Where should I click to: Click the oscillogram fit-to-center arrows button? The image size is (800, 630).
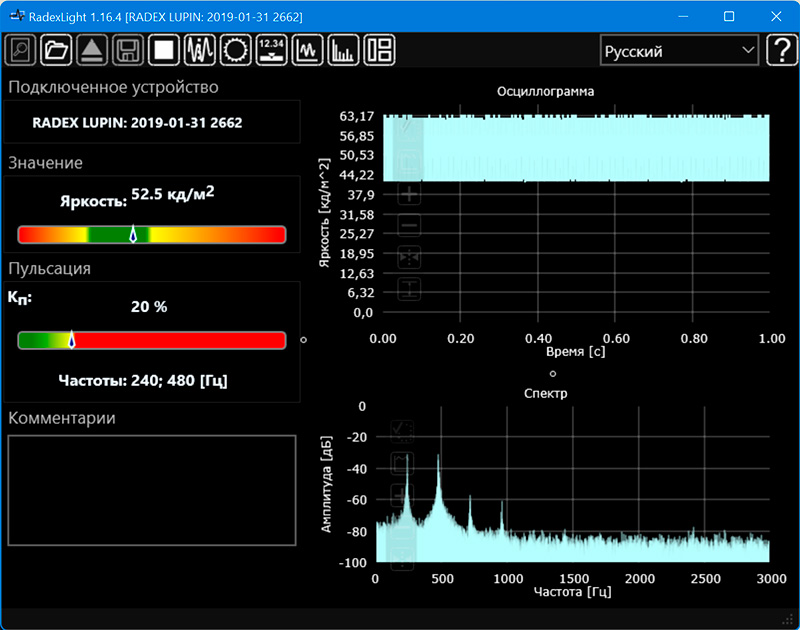point(409,258)
